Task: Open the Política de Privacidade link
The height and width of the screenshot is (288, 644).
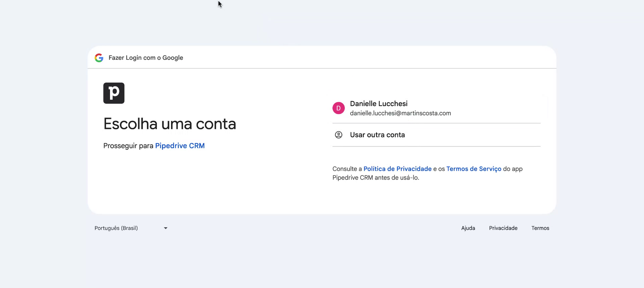Action: coord(397,169)
